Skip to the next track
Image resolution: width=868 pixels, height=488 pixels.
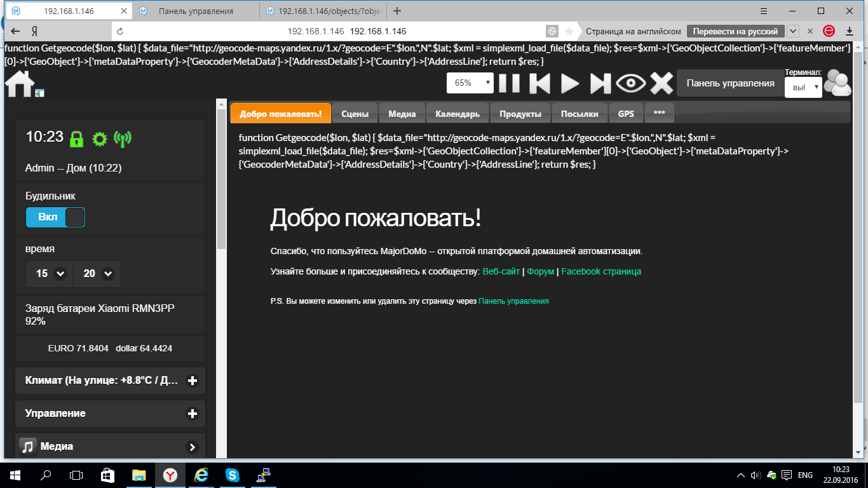tap(600, 83)
